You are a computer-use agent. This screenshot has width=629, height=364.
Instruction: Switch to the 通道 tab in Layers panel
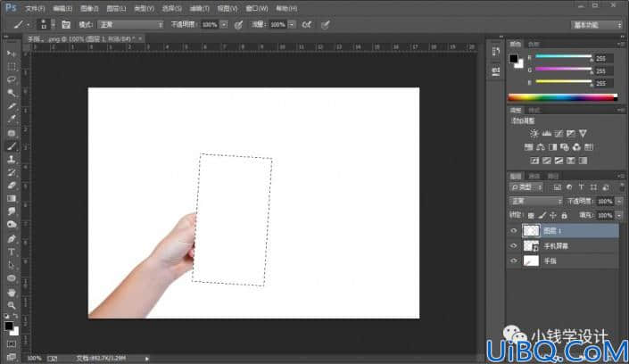(534, 176)
